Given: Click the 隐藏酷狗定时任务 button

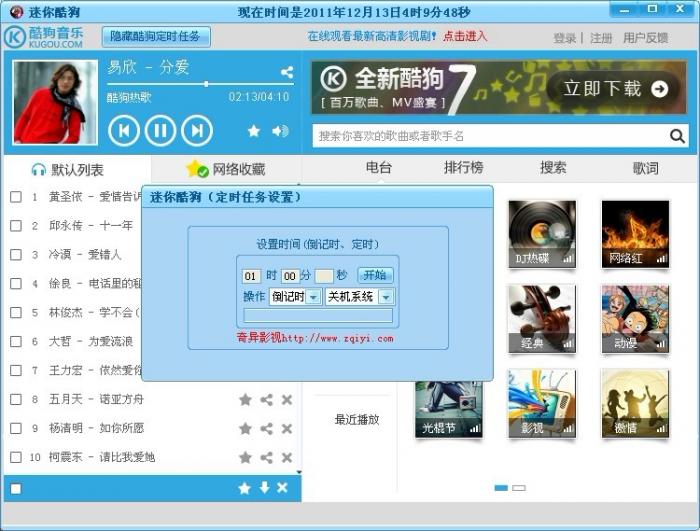Looking at the screenshot, I should [155, 36].
